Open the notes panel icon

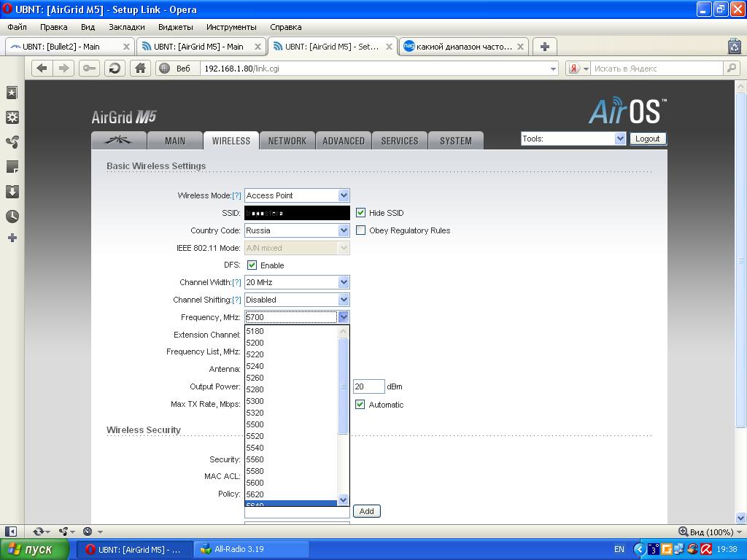12,167
